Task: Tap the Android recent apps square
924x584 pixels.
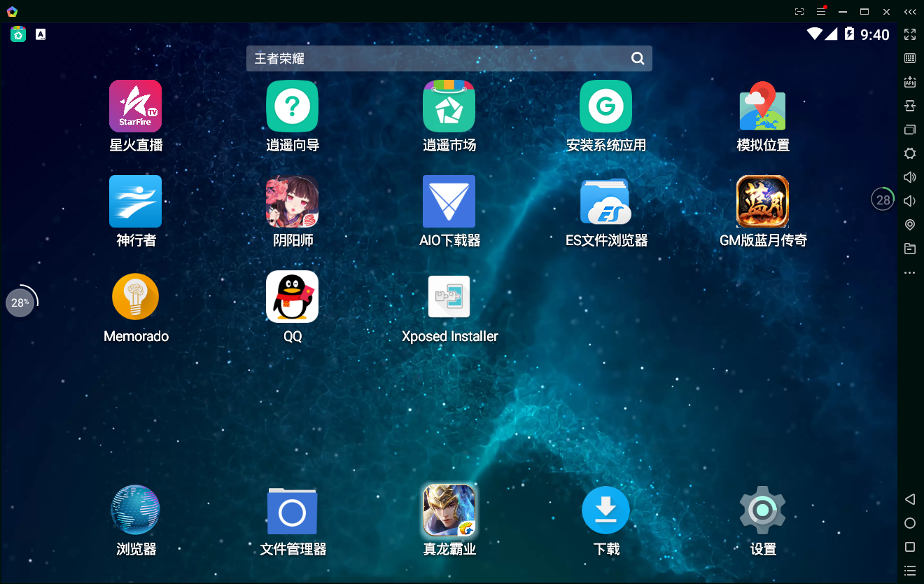Action: pos(910,547)
